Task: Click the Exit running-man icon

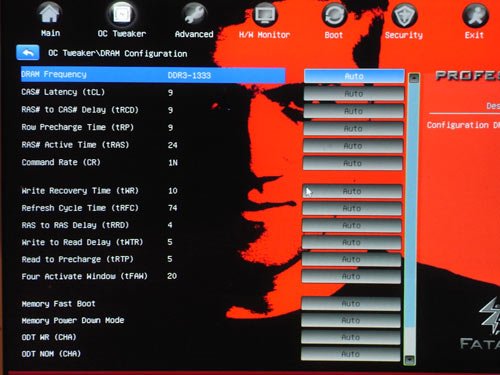Action: coord(475,16)
